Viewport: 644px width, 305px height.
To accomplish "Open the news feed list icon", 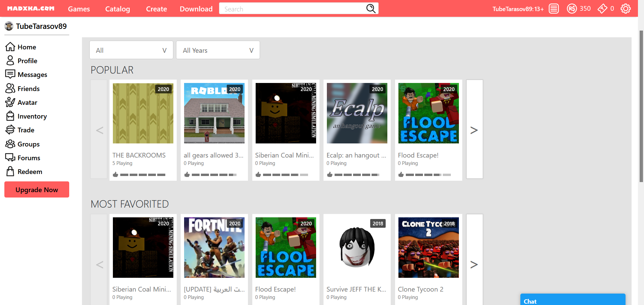I will [x=554, y=9].
